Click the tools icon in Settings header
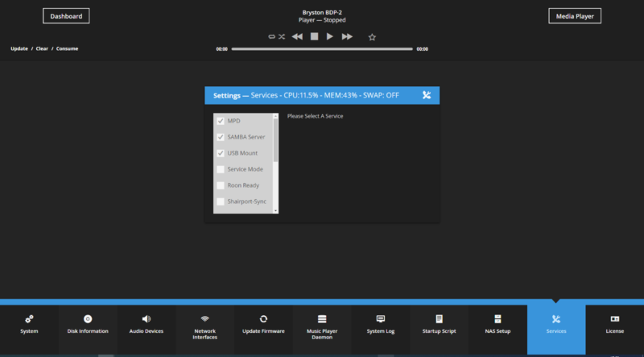This screenshot has width=644, height=357. coord(427,95)
